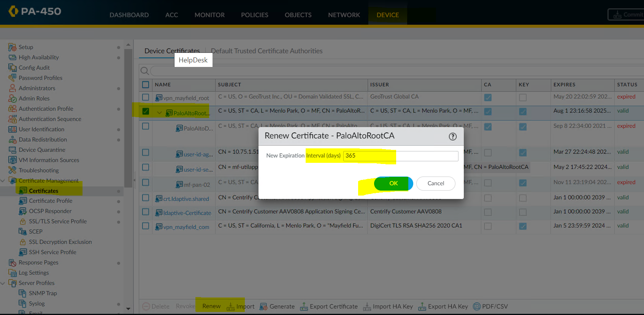Cancel the Renew Certificate dialog
This screenshot has height=315, width=644.
pos(436,183)
